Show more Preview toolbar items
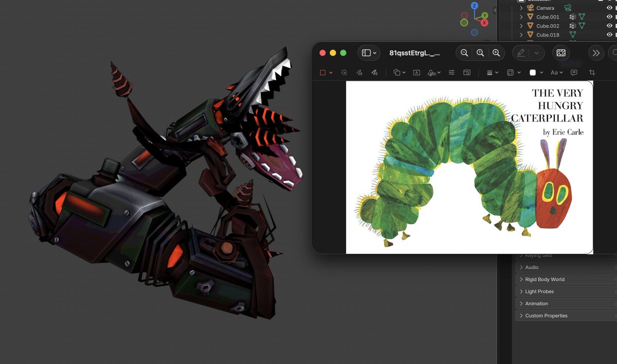 pyautogui.click(x=596, y=52)
